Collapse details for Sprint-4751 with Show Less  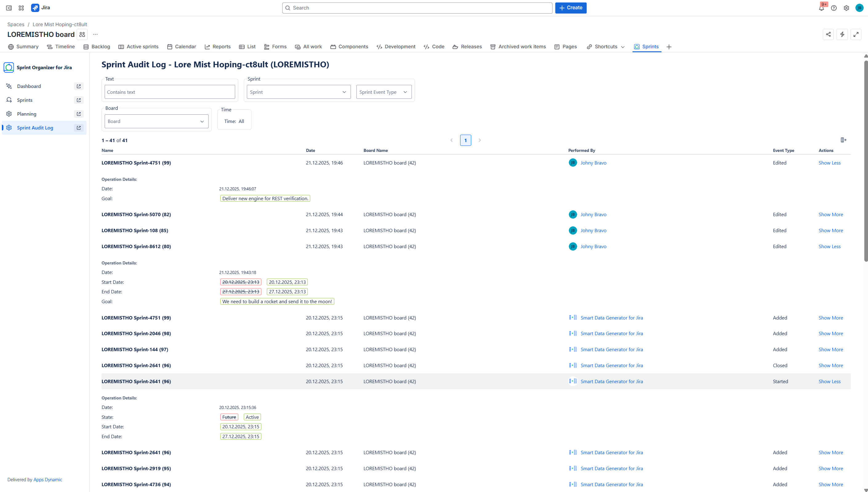(x=829, y=163)
